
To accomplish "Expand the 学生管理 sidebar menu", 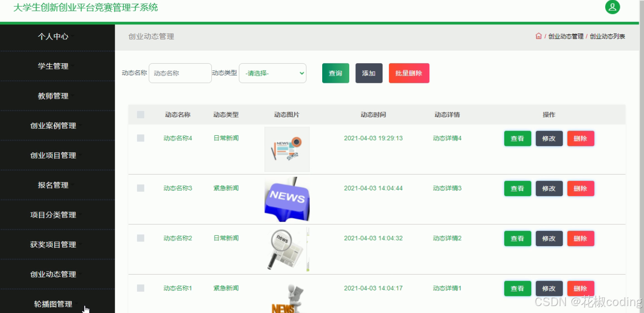I will pos(53,66).
